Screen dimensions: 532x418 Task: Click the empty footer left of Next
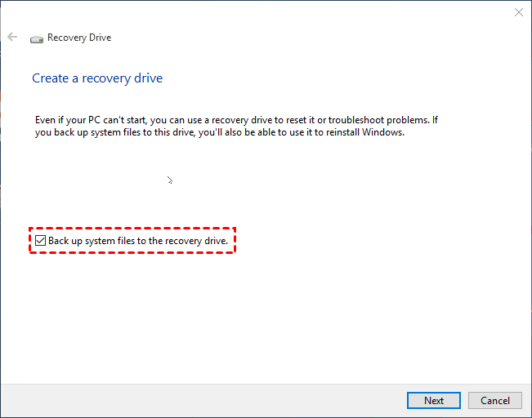204,400
